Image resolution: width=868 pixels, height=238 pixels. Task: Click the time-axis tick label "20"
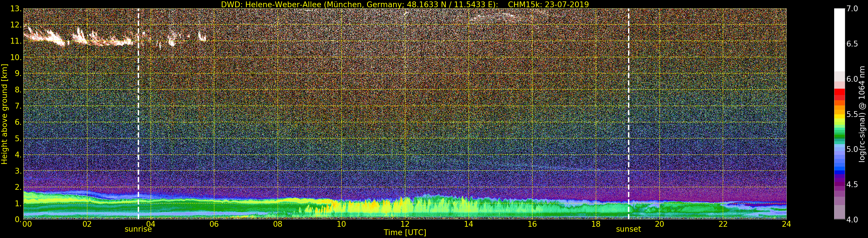point(659,224)
